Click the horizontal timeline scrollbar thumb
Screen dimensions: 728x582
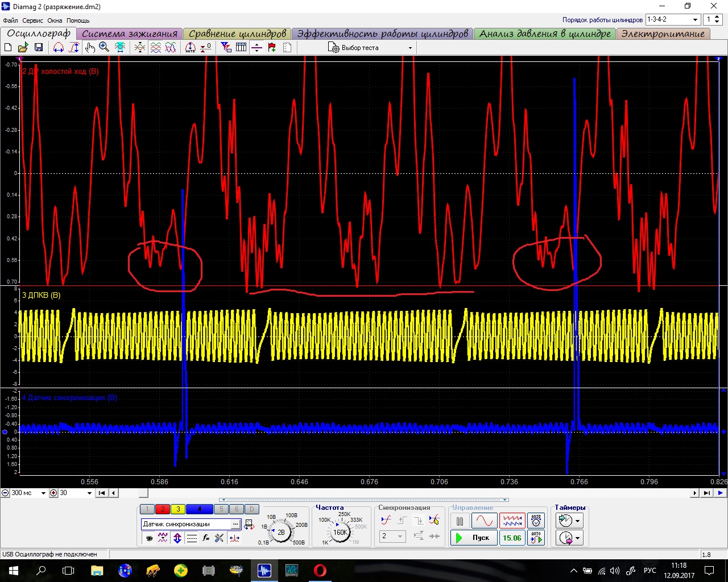(143, 493)
